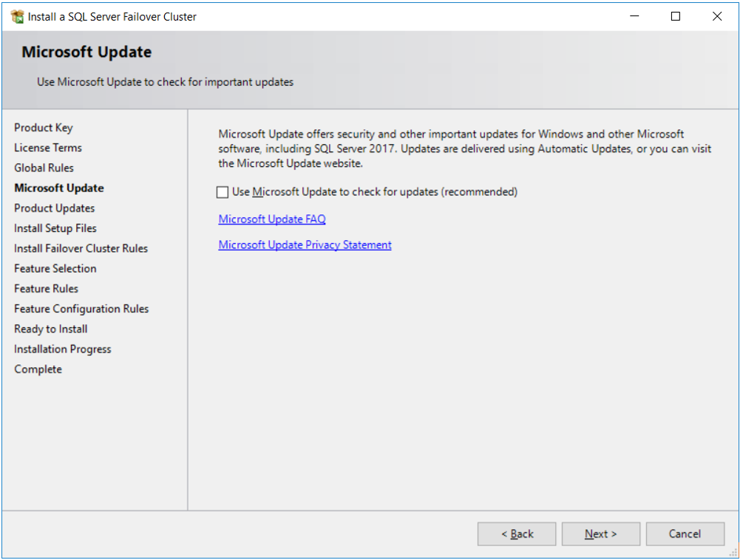Select Global Rules step in sidebar
The width and height of the screenshot is (743, 560).
click(44, 168)
